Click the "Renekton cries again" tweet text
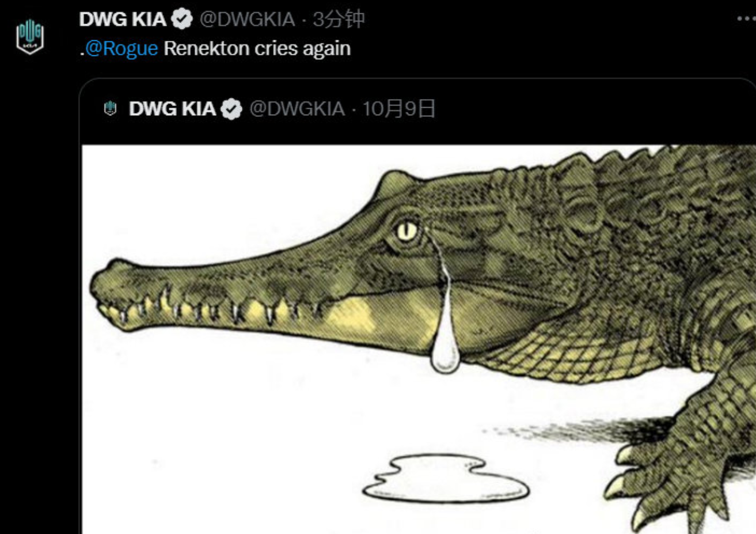 coord(257,48)
